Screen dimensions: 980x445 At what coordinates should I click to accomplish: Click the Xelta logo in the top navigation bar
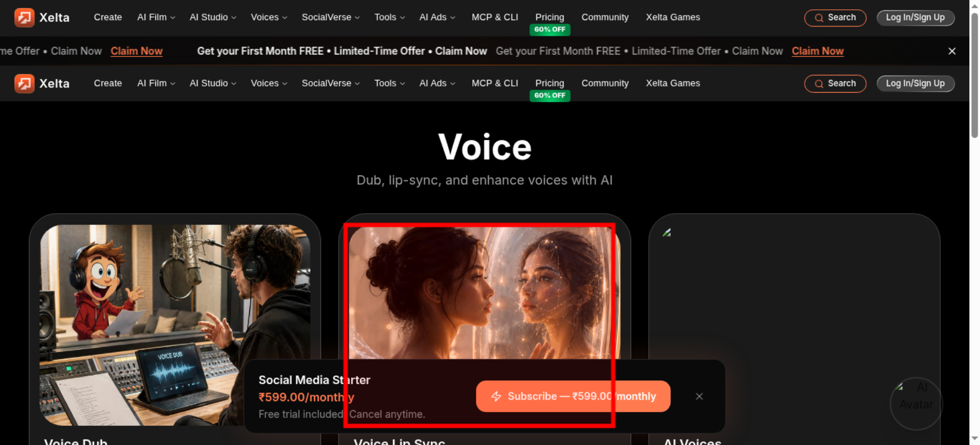[x=42, y=18]
